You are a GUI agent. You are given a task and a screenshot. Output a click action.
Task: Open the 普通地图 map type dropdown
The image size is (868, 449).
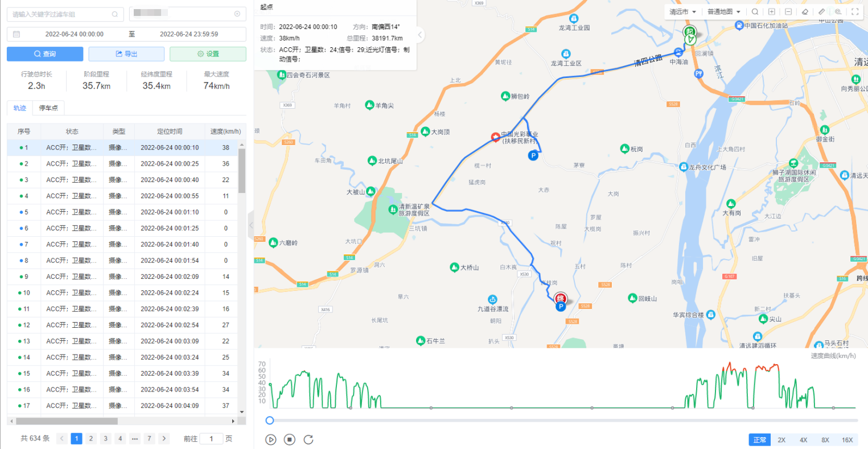[723, 12]
